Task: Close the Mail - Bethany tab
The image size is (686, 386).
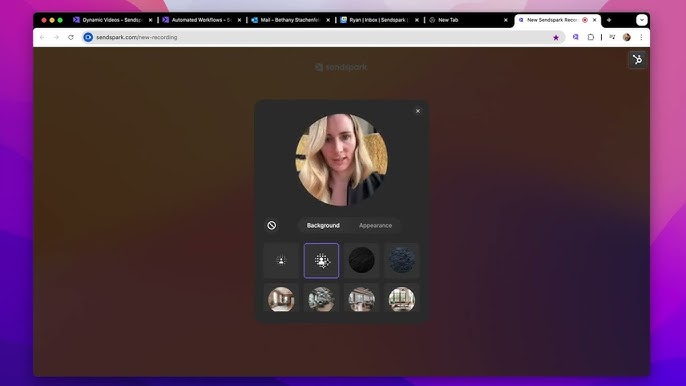Action: coord(328,20)
